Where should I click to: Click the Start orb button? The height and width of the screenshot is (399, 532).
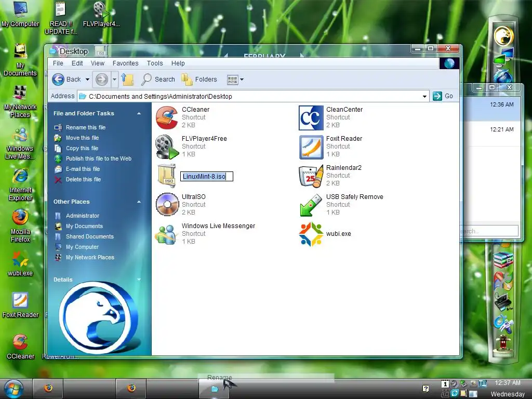[14, 389]
